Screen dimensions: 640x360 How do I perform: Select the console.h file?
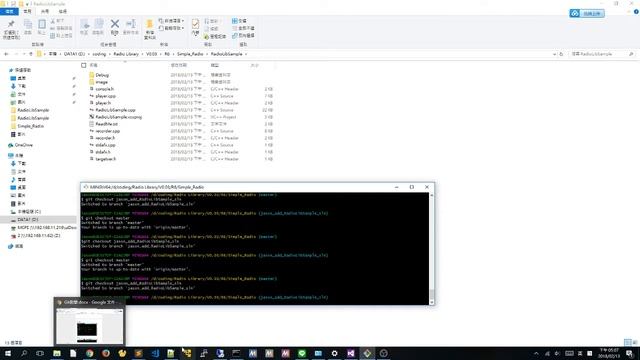point(104,89)
